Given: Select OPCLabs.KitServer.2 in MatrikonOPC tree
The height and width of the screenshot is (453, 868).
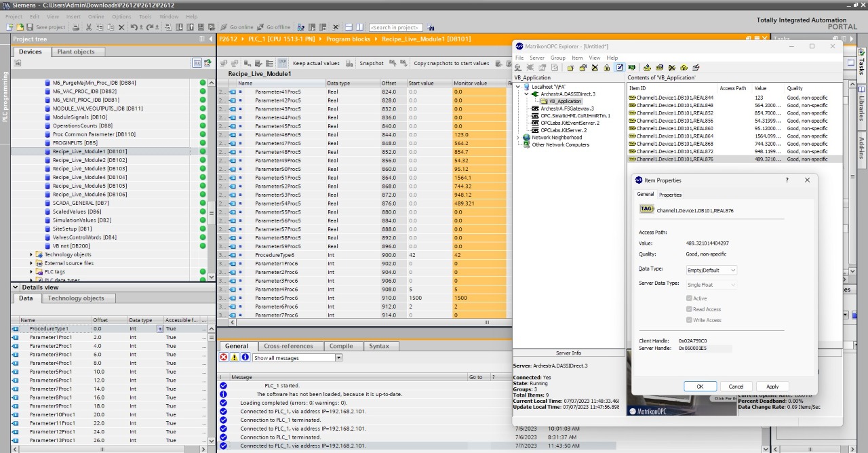Looking at the screenshot, I should tap(564, 130).
